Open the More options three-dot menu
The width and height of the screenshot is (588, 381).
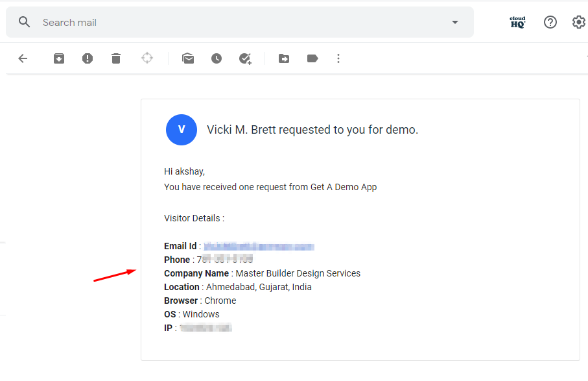pyautogui.click(x=338, y=58)
